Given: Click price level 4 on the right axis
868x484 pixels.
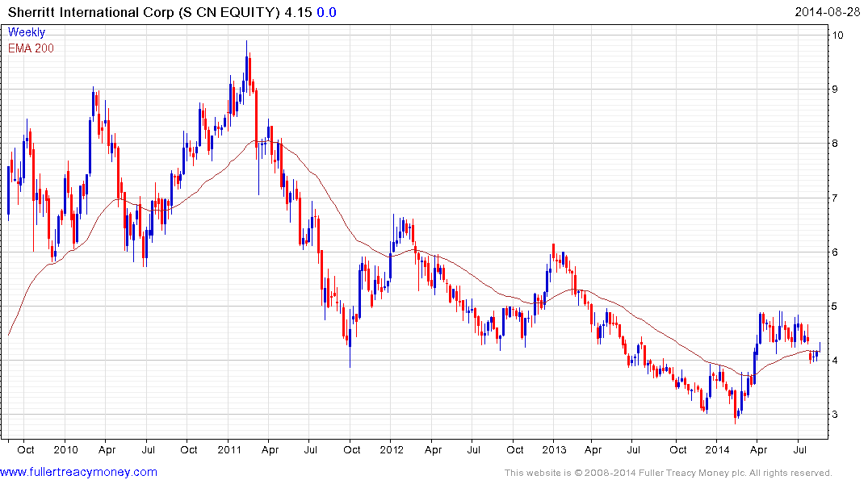Looking at the screenshot, I should (836, 361).
